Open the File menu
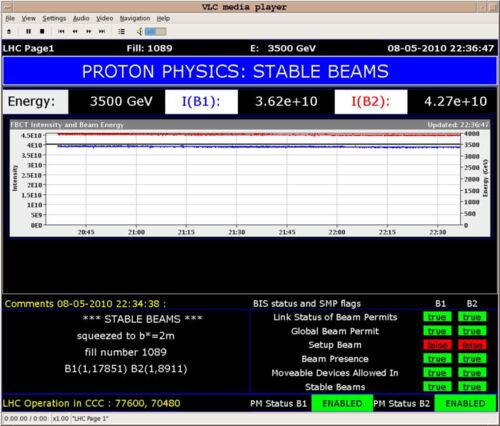Image resolution: width=500 pixels, height=426 pixels. click(10, 18)
